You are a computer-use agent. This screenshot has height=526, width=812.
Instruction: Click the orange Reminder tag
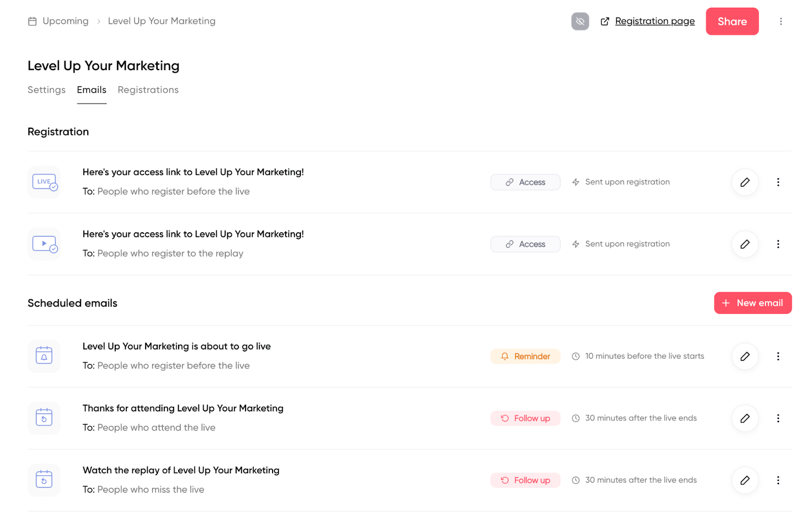[525, 356]
